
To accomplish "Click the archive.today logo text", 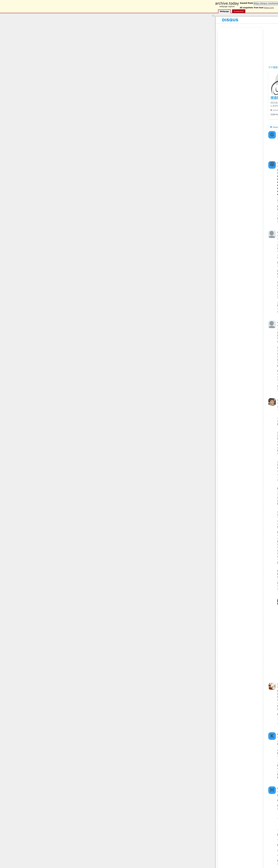I will click(x=227, y=3).
